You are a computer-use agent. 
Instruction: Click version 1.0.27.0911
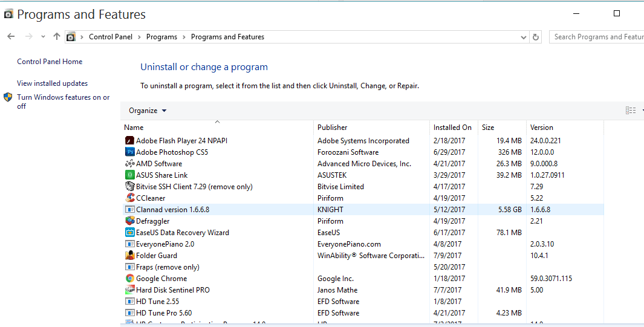coord(547,175)
